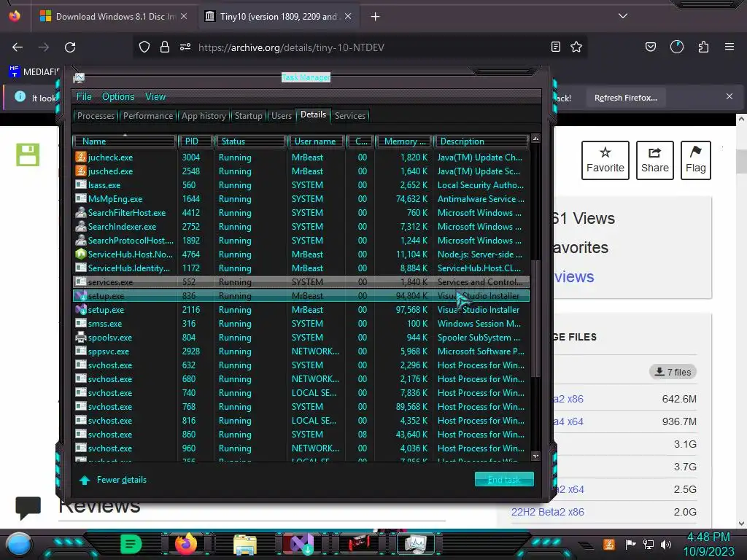
Task: Select the sppsvc.exe process row
Action: 301,351
